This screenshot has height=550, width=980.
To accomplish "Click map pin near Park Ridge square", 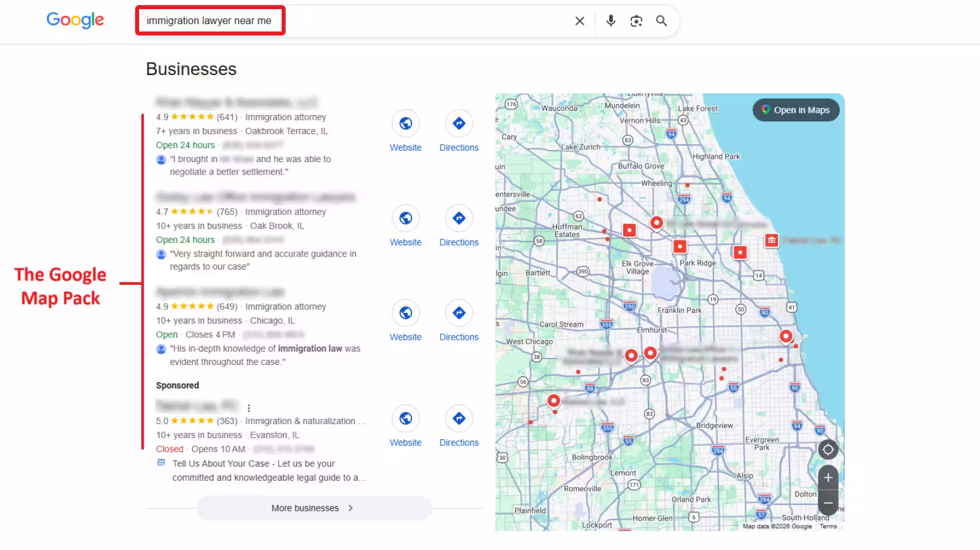I will [679, 246].
